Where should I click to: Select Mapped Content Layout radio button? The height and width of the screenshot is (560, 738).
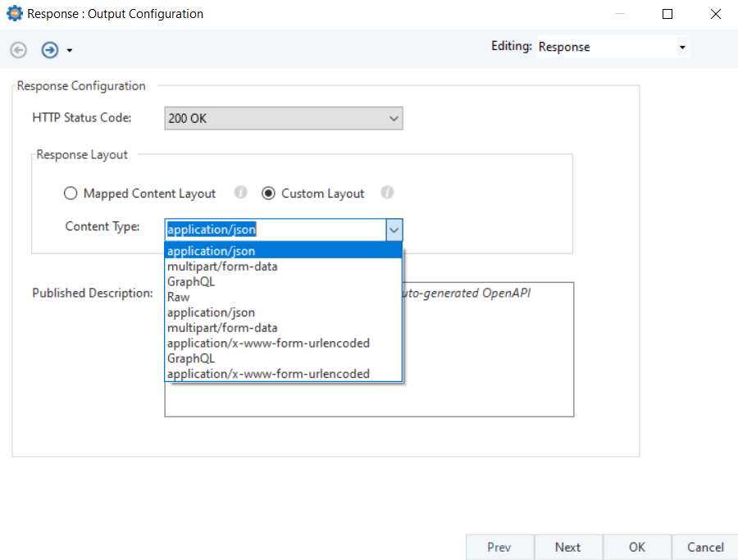(x=71, y=193)
